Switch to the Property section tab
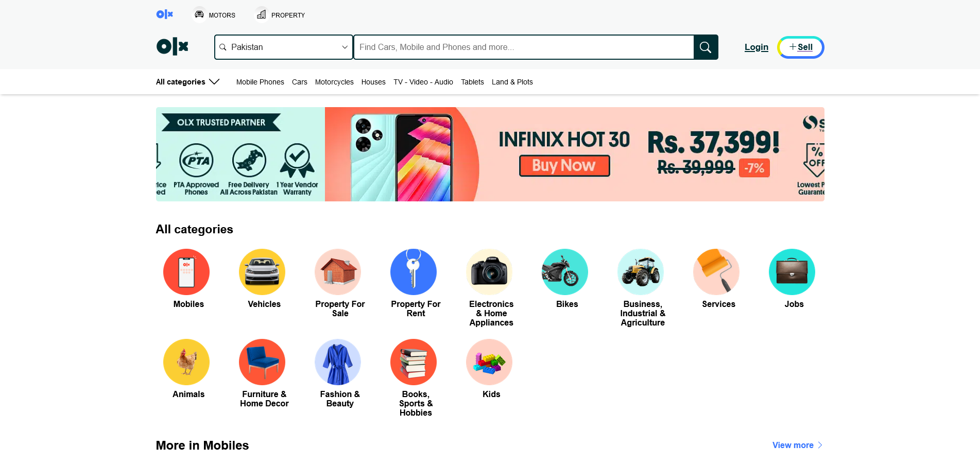Screen dimensions: 980x463 [280, 15]
